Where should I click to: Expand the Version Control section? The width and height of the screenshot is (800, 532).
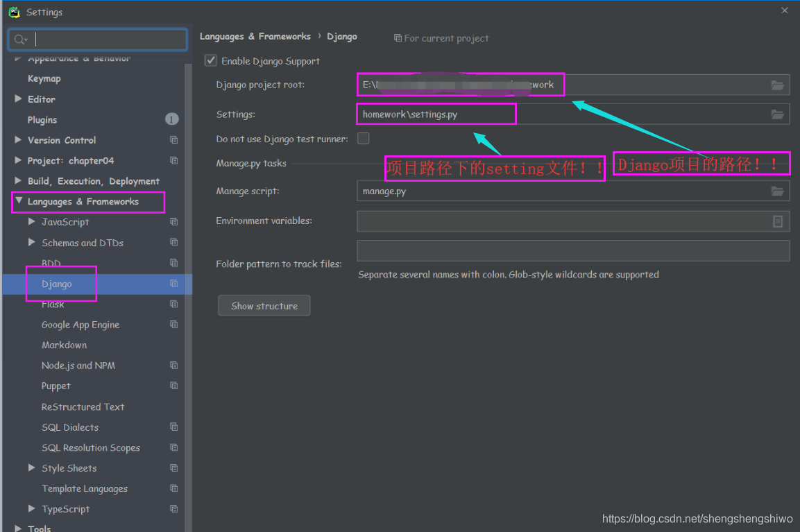(18, 139)
